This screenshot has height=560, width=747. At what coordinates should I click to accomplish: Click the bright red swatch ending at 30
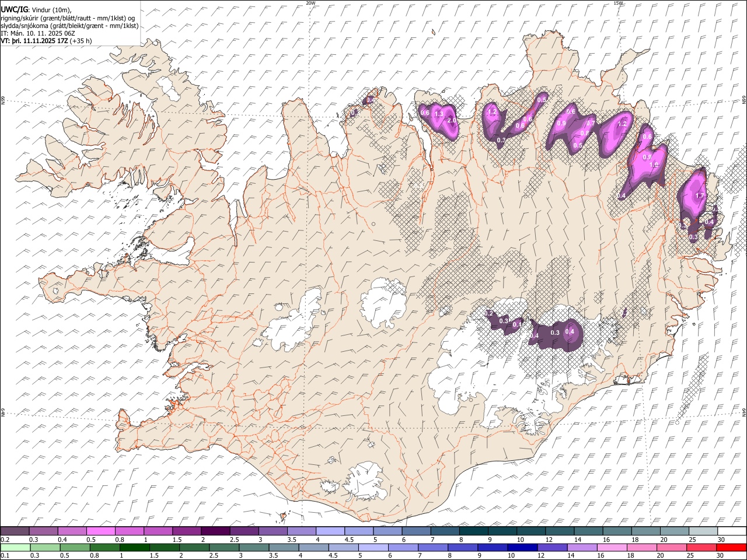point(731,548)
